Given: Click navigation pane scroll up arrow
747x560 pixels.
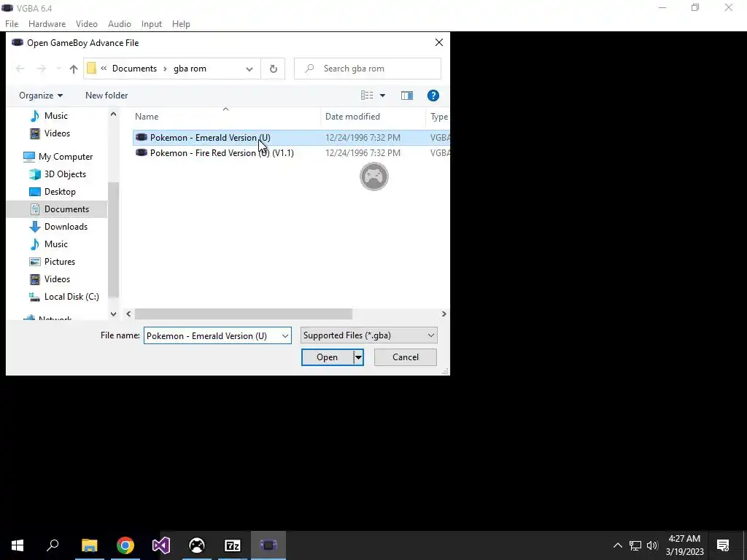Looking at the screenshot, I should [x=113, y=114].
